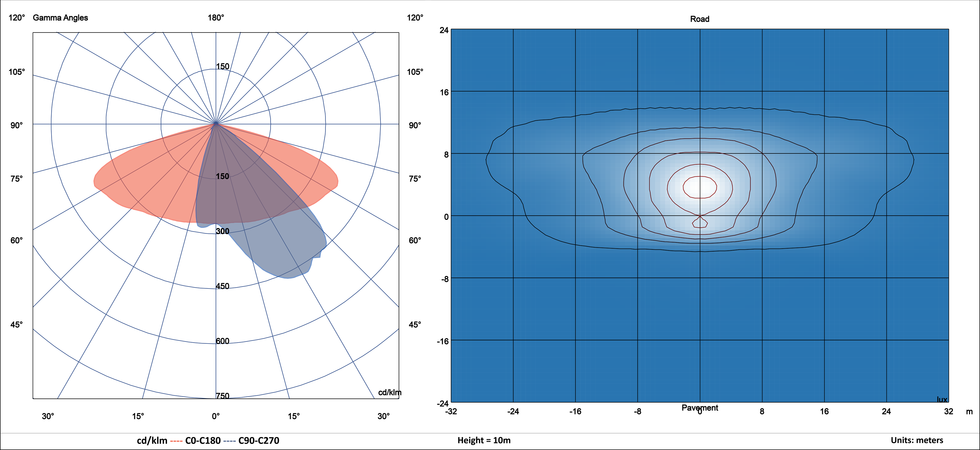Image resolution: width=980 pixels, height=450 pixels.
Task: Click the Gamma Angles title label
Action: point(60,17)
